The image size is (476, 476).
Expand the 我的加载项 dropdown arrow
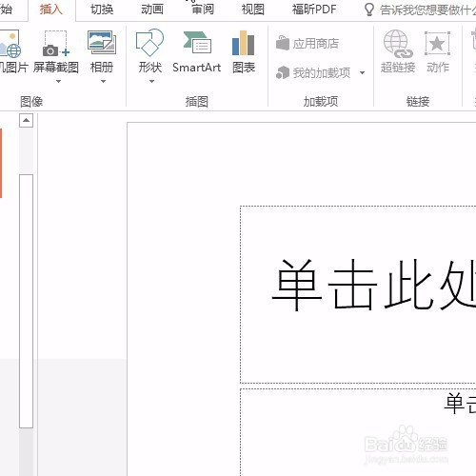tap(362, 73)
